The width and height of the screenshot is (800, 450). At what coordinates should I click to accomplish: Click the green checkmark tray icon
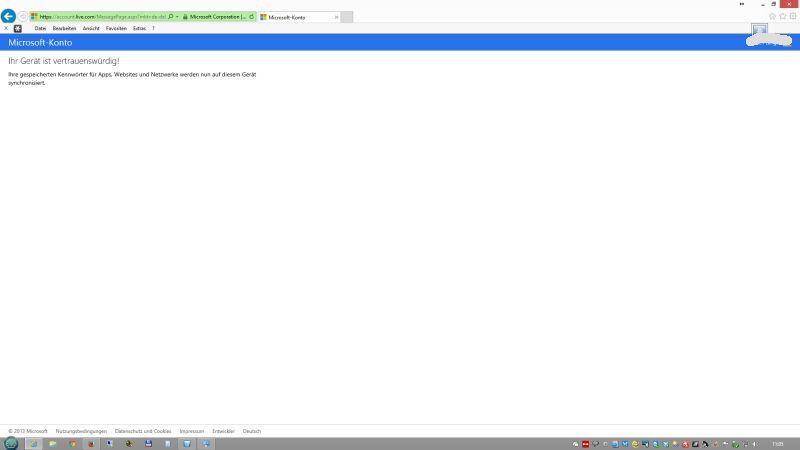click(x=736, y=444)
